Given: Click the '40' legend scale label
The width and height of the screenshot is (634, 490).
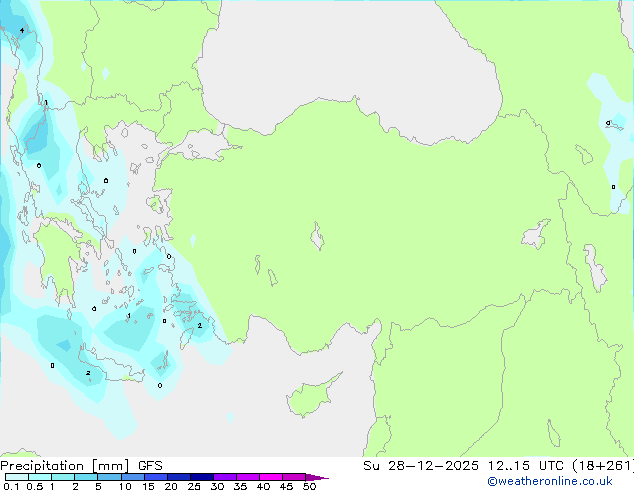Looking at the screenshot, I should [x=264, y=486].
